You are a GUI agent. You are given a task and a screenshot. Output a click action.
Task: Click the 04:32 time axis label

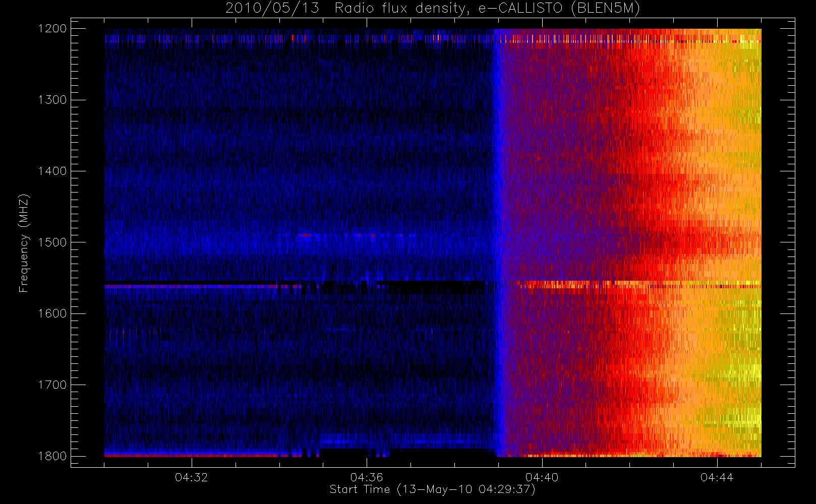click(x=192, y=477)
